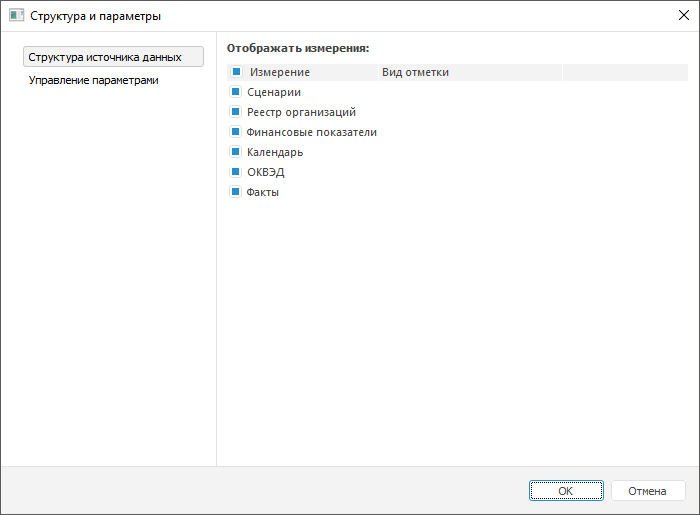This screenshot has height=515, width=700.
Task: Close the Структура и параметры dialog
Action: tap(683, 16)
